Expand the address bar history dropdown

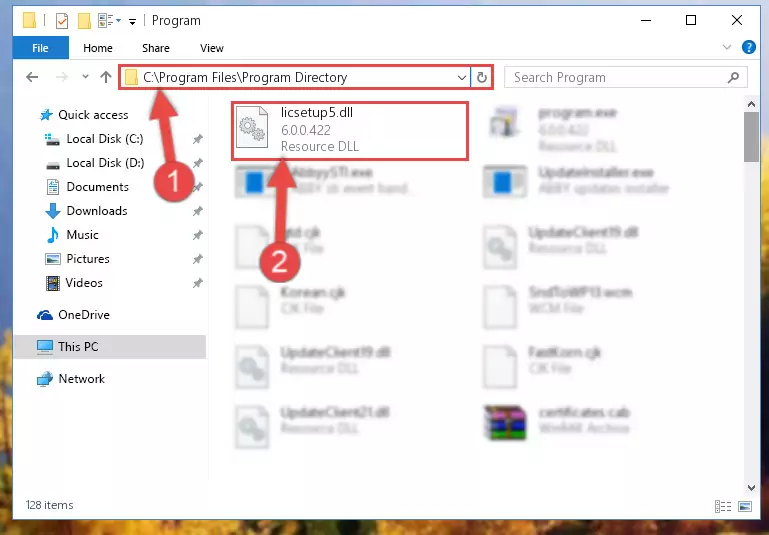tap(461, 77)
